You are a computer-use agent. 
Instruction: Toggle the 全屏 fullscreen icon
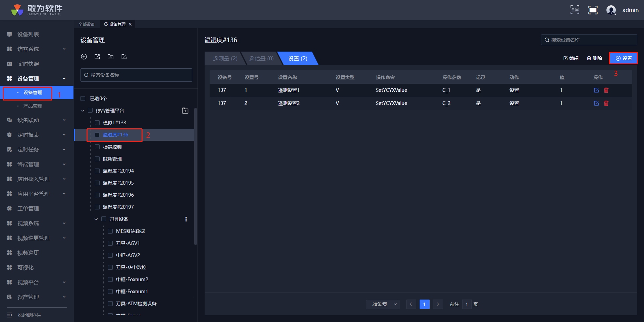click(575, 10)
